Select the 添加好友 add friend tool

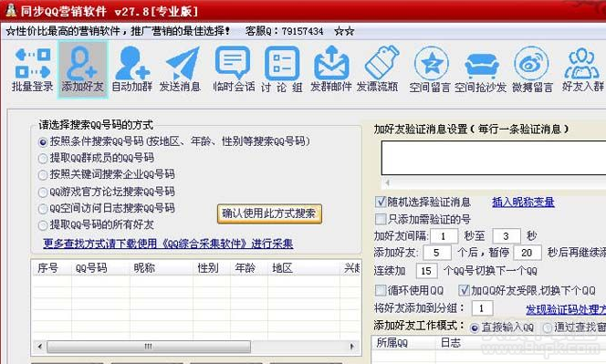click(x=83, y=69)
